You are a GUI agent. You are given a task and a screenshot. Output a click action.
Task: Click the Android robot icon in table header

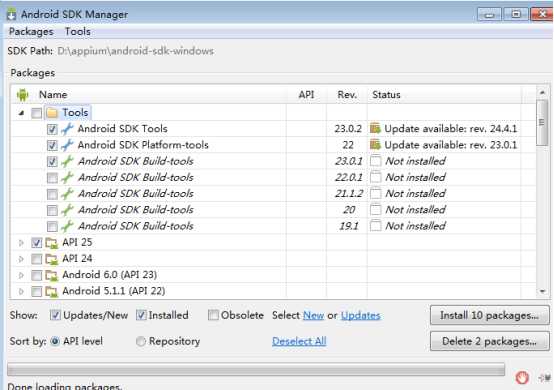coord(23,95)
